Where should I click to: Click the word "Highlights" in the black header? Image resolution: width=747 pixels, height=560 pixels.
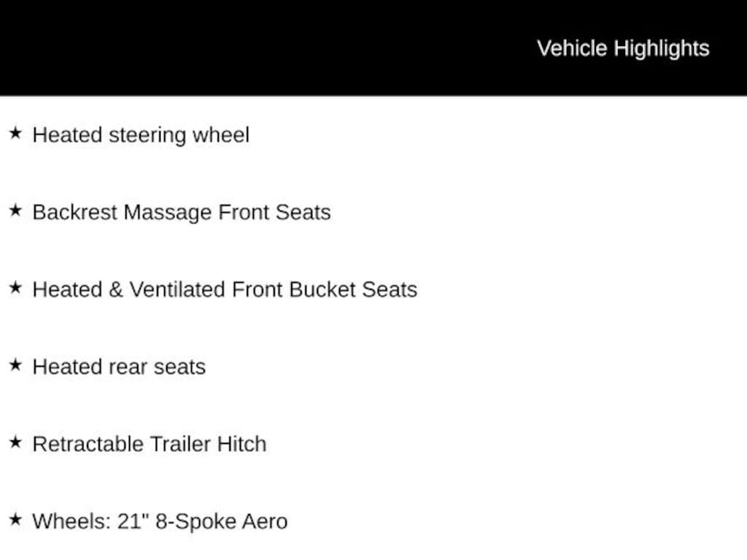click(662, 48)
